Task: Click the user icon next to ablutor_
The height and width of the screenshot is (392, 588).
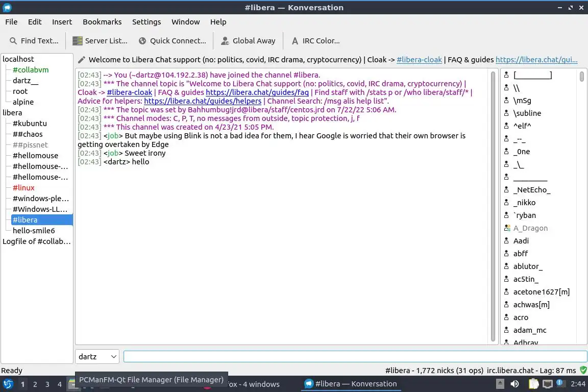Action: (x=506, y=266)
